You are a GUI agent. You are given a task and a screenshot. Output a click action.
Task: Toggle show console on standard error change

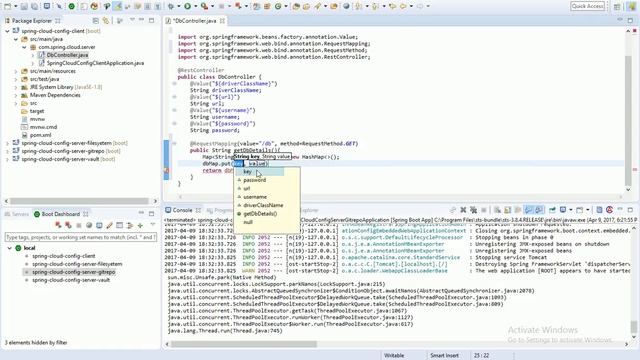(539, 210)
